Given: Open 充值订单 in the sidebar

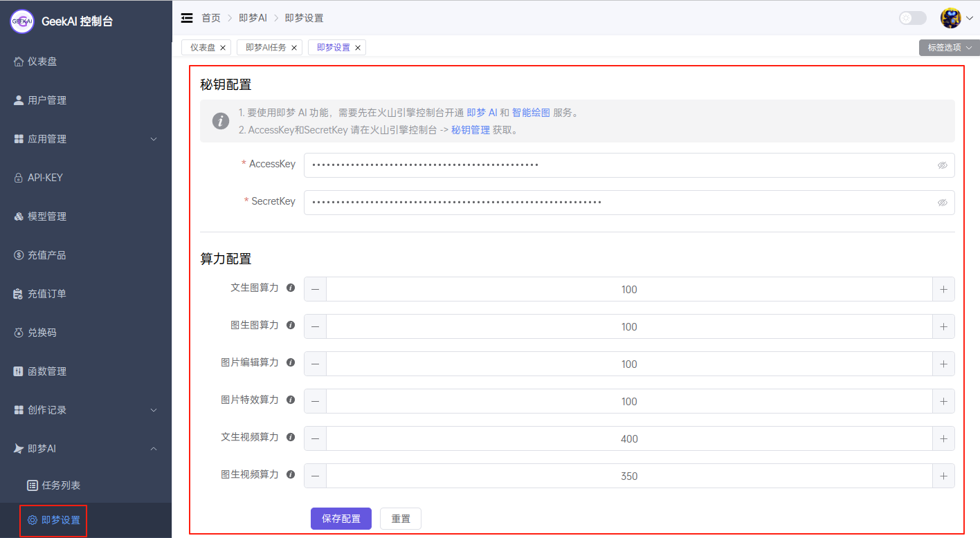Looking at the screenshot, I should (86, 294).
